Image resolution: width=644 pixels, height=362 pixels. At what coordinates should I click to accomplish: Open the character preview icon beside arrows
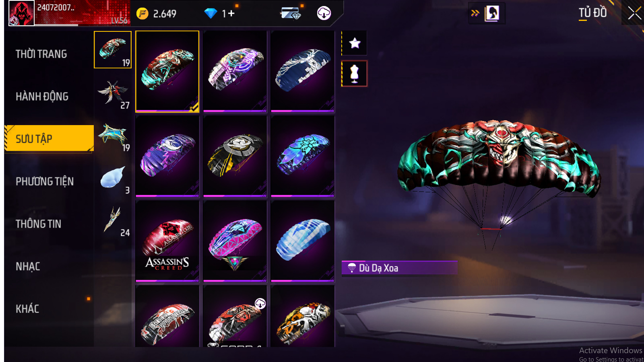pyautogui.click(x=492, y=13)
